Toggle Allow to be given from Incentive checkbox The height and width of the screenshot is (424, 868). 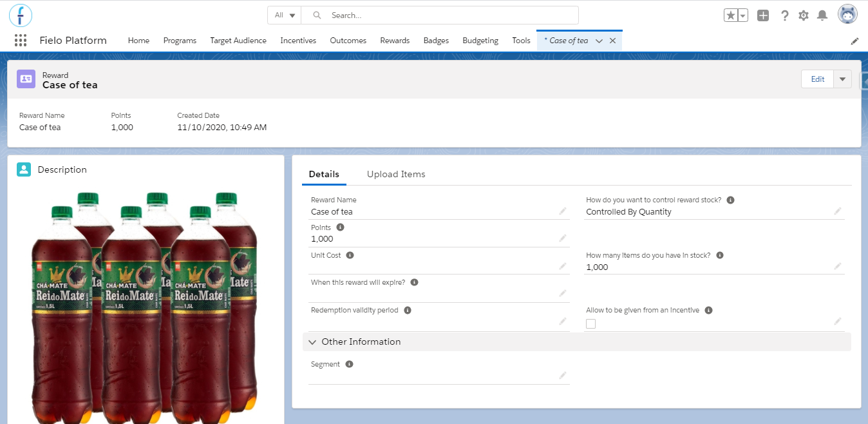pos(591,323)
